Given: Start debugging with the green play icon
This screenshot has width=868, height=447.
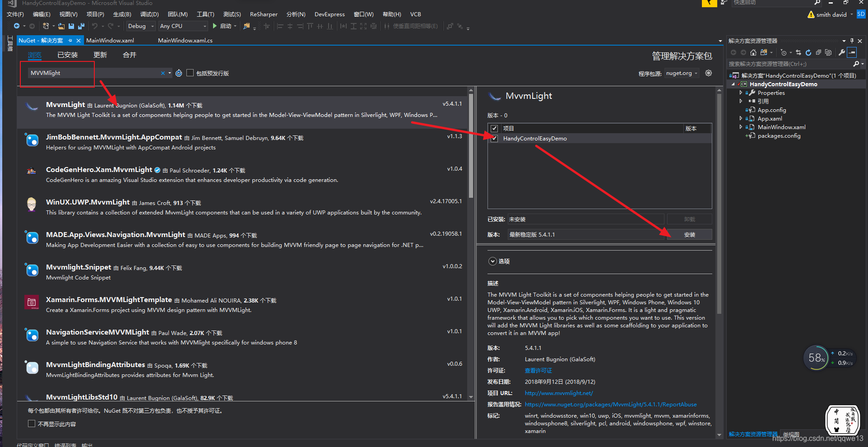Looking at the screenshot, I should [215, 26].
